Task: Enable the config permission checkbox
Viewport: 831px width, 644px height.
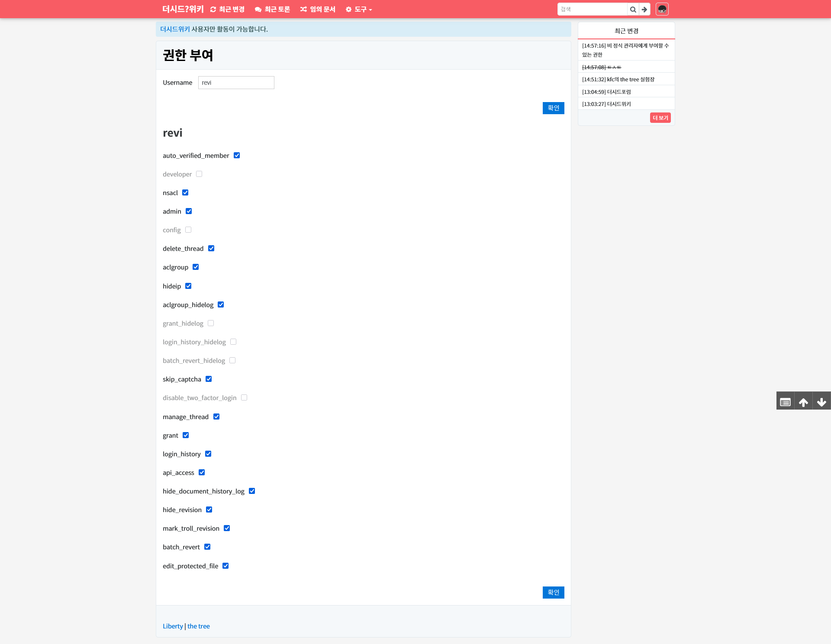Action: 188,230
